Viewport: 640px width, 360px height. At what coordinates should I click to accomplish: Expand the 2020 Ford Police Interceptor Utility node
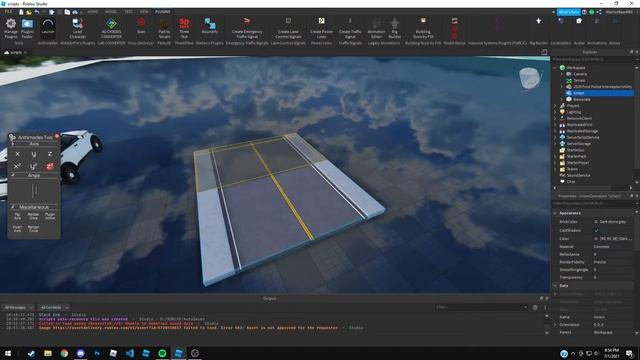coord(562,87)
